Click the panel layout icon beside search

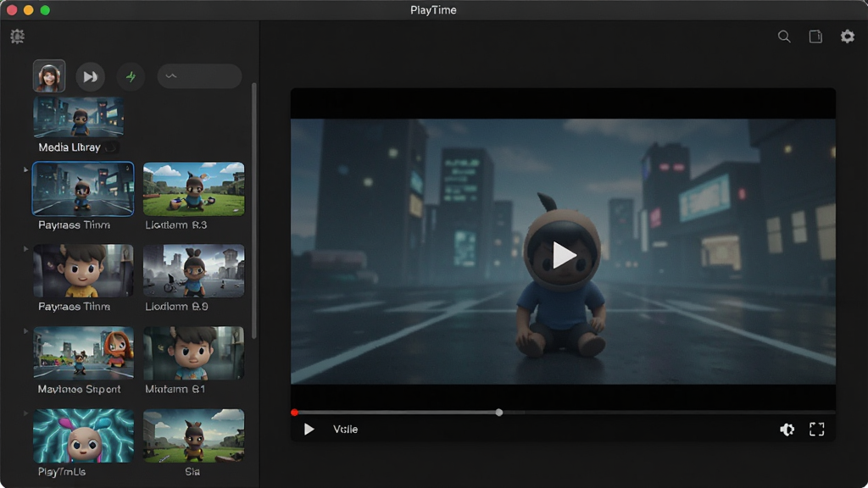(815, 36)
